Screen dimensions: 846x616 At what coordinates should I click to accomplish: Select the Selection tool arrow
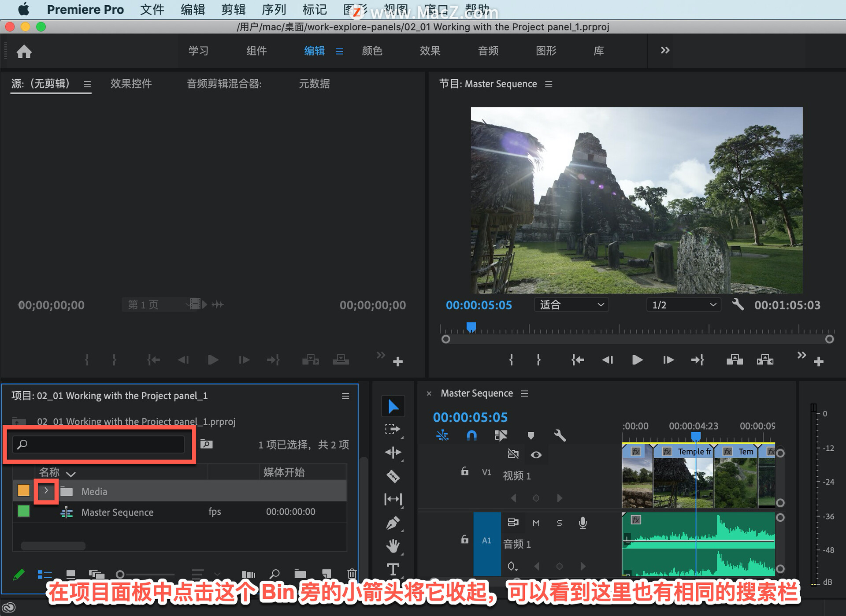tap(393, 406)
